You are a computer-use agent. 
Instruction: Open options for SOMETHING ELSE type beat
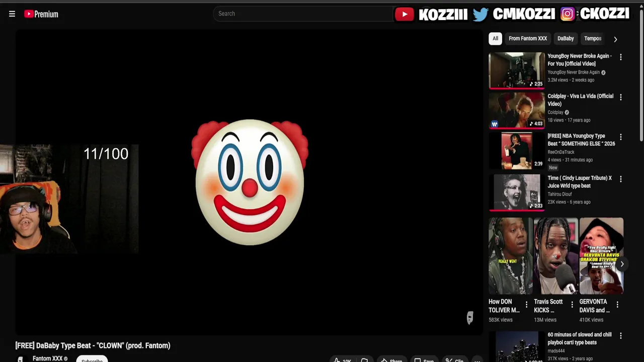coord(621,137)
